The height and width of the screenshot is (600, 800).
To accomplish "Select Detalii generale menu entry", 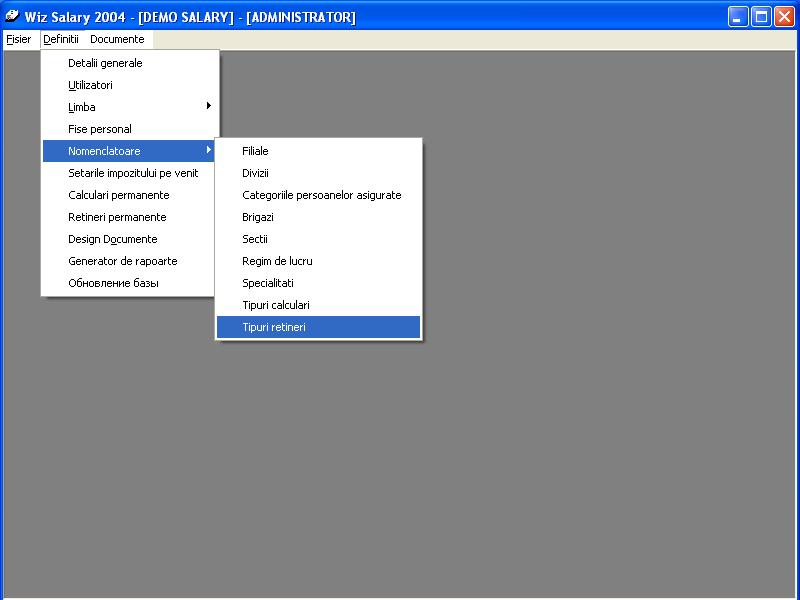I will 105,63.
